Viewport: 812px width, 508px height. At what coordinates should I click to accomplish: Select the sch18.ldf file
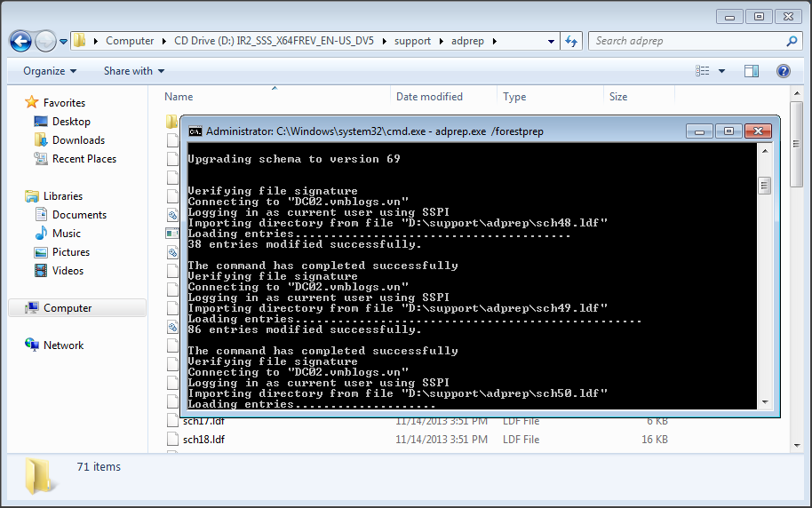[203, 440]
